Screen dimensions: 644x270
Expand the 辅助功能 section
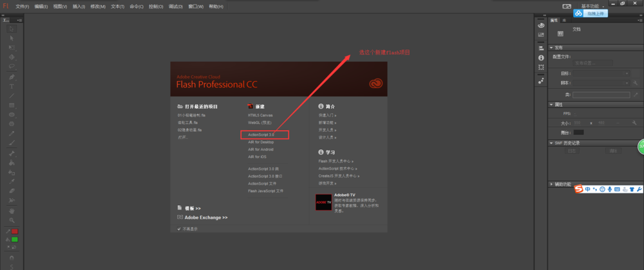click(x=551, y=184)
